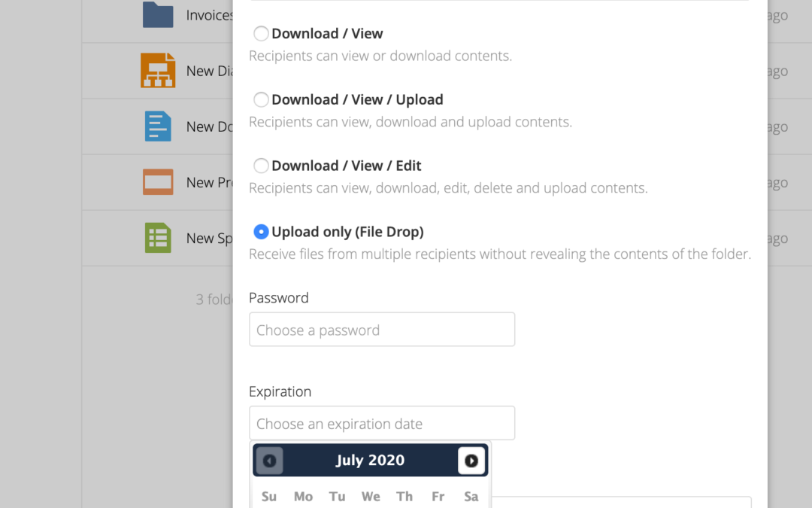
Task: Click the July 2020 calendar header
Action: (x=370, y=460)
